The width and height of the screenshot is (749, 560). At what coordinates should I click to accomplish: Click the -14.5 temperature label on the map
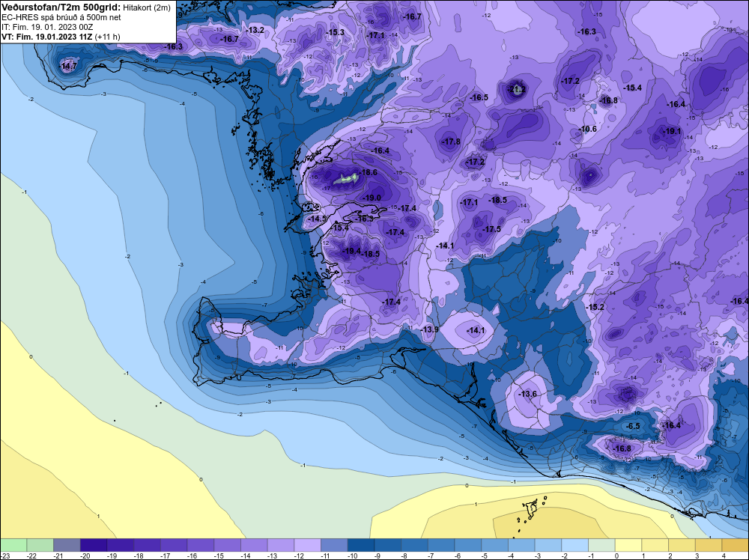click(317, 219)
